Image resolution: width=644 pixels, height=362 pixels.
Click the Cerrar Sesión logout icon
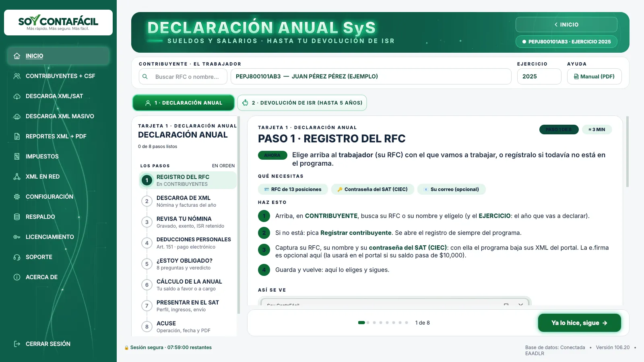pos(17,344)
